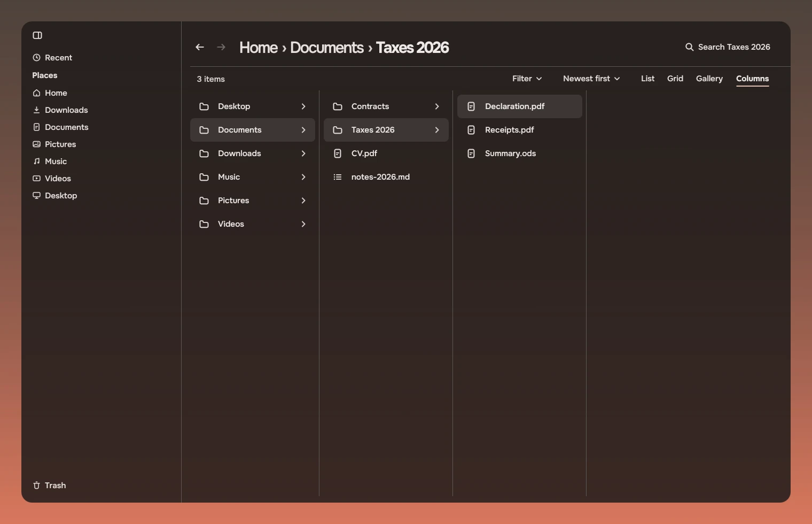Switch to Gallery view
This screenshot has height=524, width=812.
pyautogui.click(x=709, y=79)
